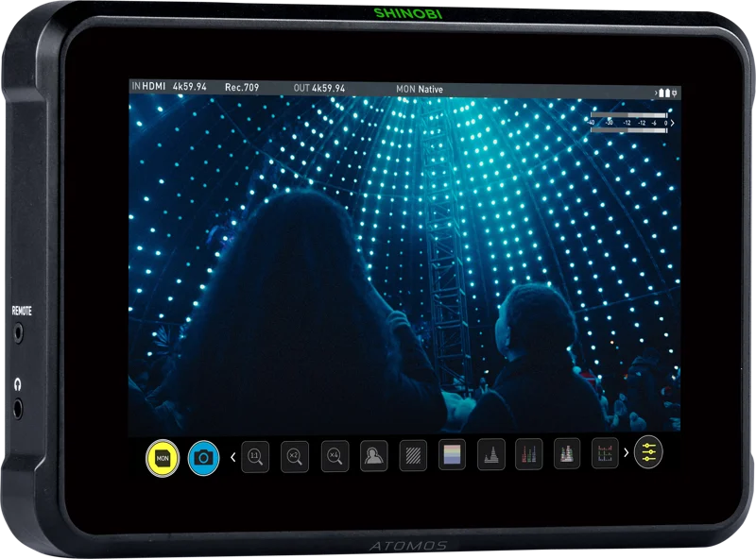Screen dimensions: 756x559
Task: Show more tools with right chevron
Action: coord(627,452)
